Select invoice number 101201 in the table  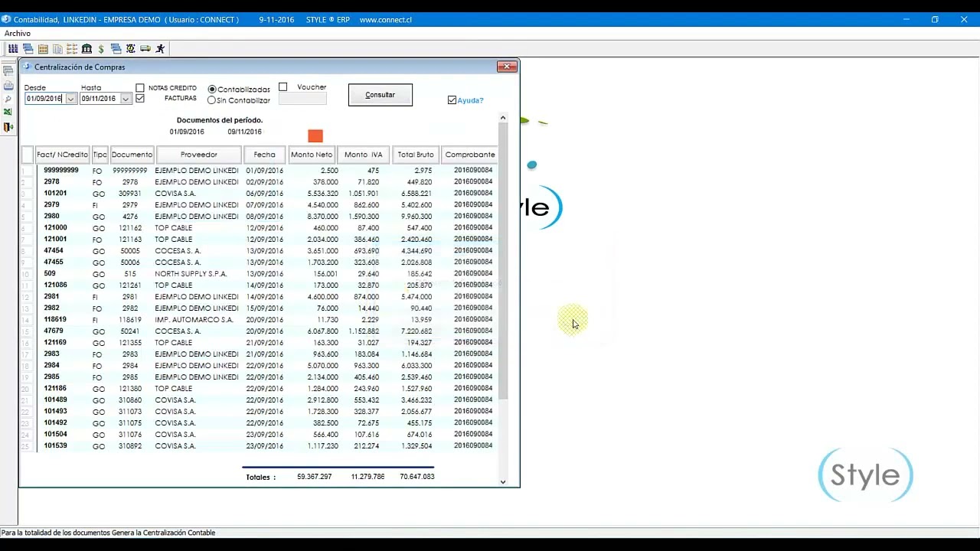click(x=55, y=194)
